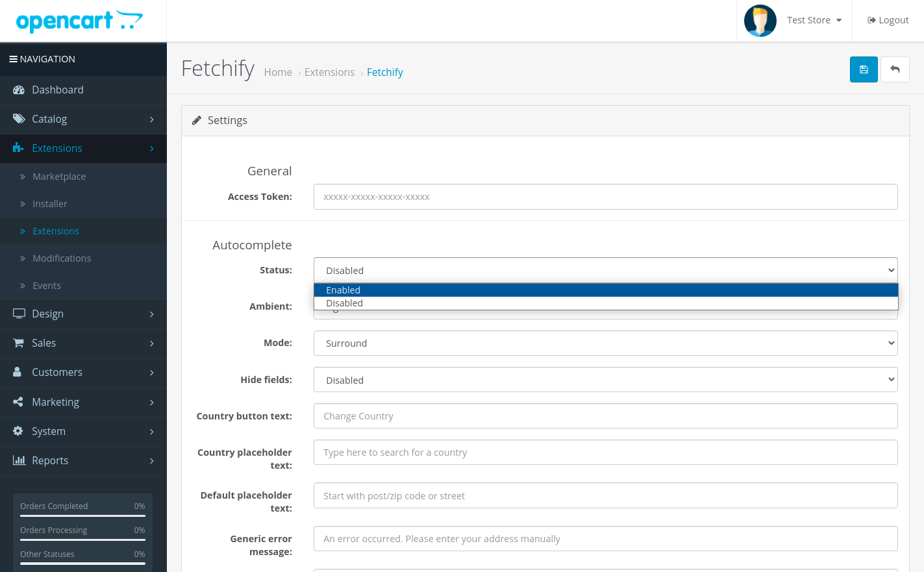Click the Autocomplete section heading

point(252,245)
